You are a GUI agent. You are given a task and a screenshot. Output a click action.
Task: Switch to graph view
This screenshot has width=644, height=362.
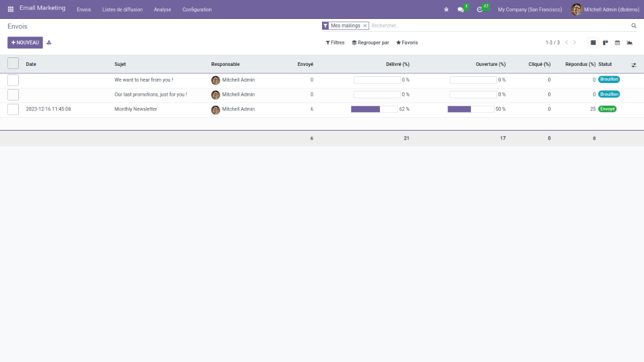(629, 43)
